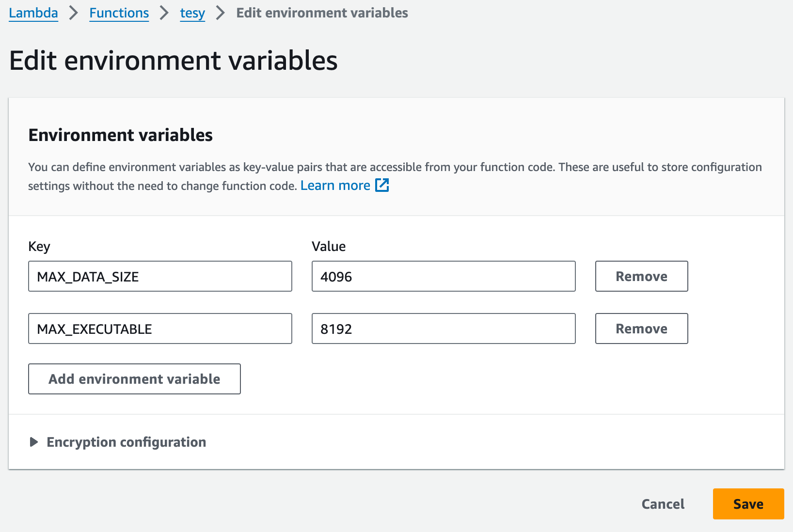793x532 pixels.
Task: Click the value field containing 4096
Action: pos(443,276)
